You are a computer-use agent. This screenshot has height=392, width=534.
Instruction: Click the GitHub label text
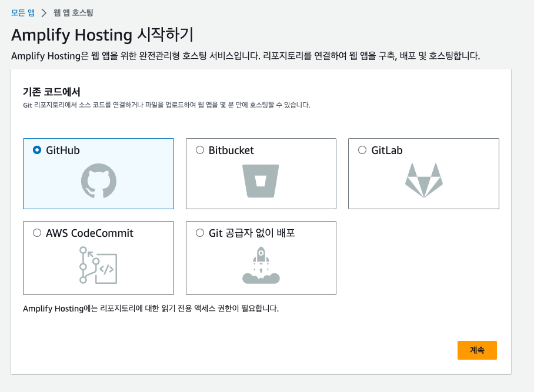pyautogui.click(x=63, y=150)
